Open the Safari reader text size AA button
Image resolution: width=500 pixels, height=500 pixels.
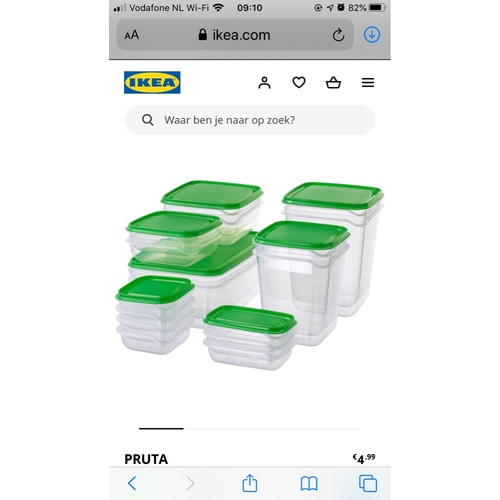tap(132, 35)
